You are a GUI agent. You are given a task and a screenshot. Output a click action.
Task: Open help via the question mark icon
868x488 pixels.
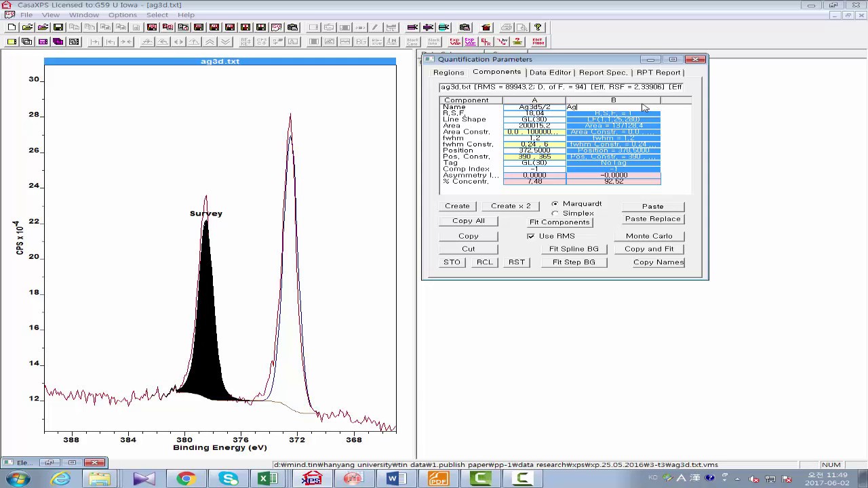(538, 27)
